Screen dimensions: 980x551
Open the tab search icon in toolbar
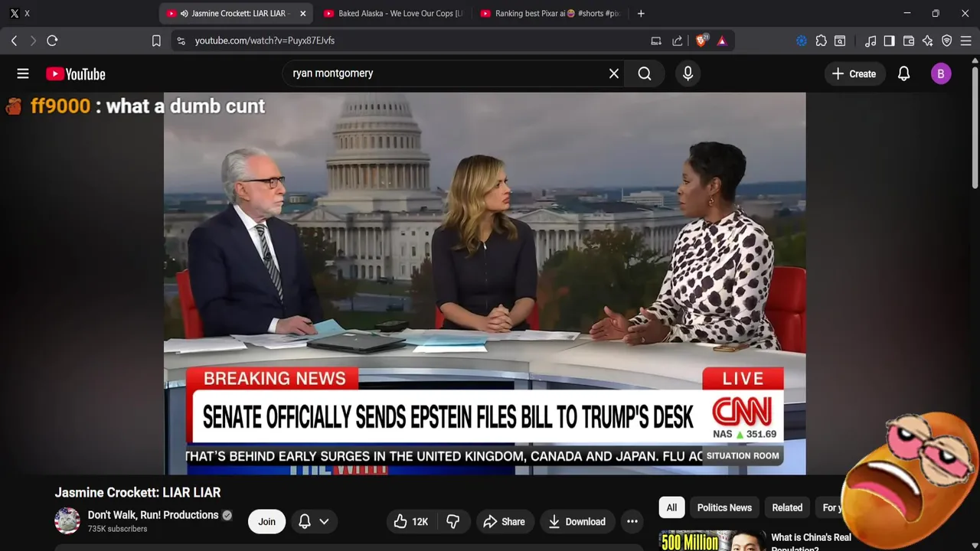point(840,41)
